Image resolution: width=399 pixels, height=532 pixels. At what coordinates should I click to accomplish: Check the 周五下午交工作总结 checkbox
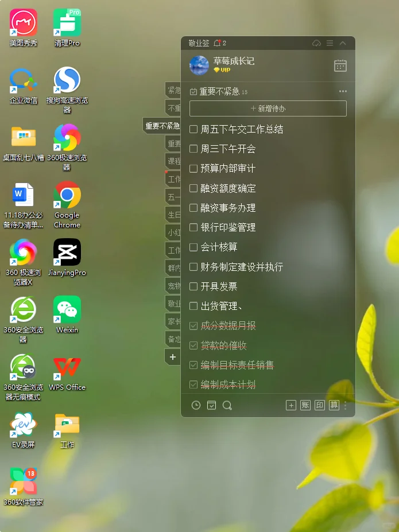tap(193, 129)
